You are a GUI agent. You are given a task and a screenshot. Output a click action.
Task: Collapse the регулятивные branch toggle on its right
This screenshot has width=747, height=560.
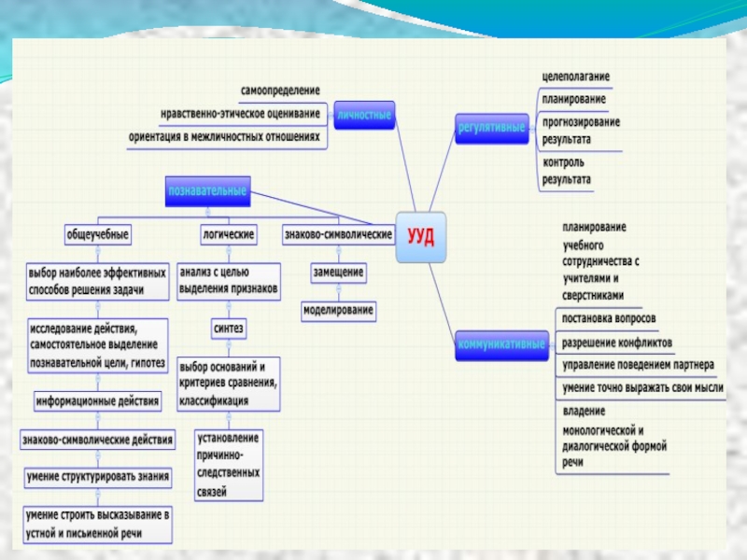(x=532, y=128)
